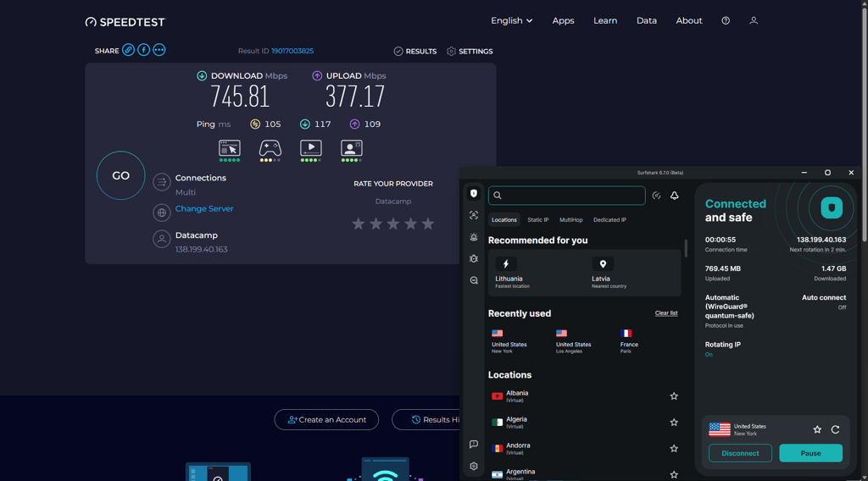Click the video streaming quality icon
868x481 pixels.
pyautogui.click(x=310, y=148)
